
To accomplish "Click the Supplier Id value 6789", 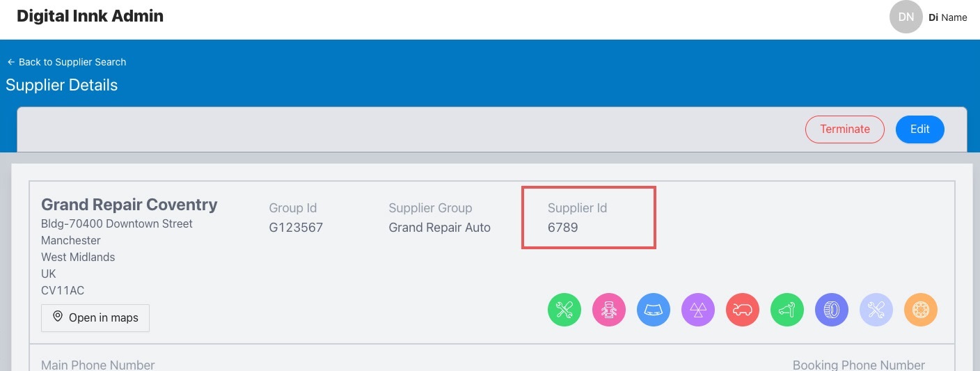I will pyautogui.click(x=563, y=227).
